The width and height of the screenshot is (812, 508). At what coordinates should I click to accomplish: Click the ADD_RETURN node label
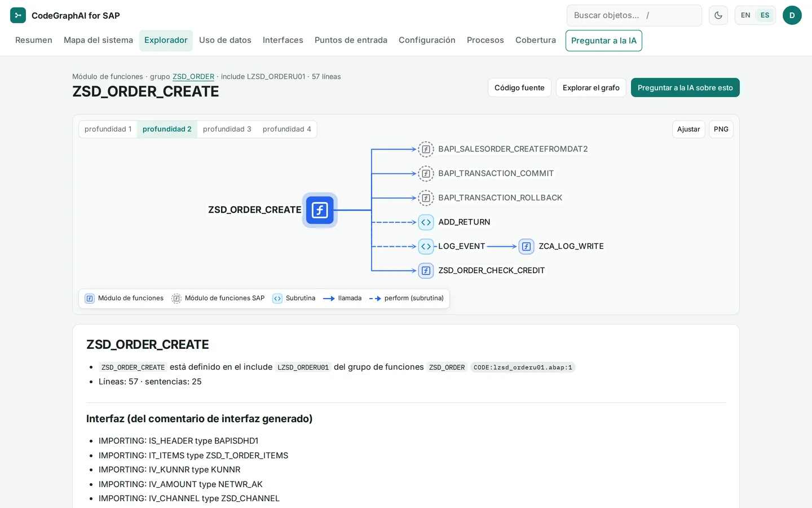(x=464, y=222)
